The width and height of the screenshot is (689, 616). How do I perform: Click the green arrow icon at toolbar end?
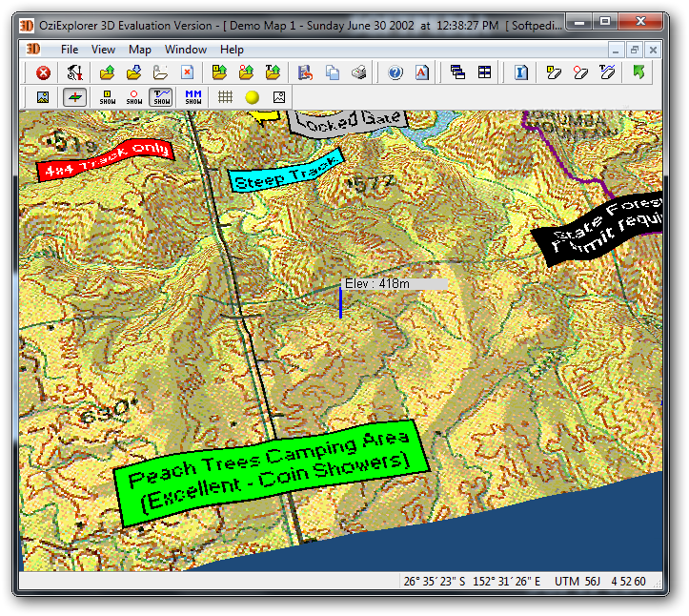(638, 72)
